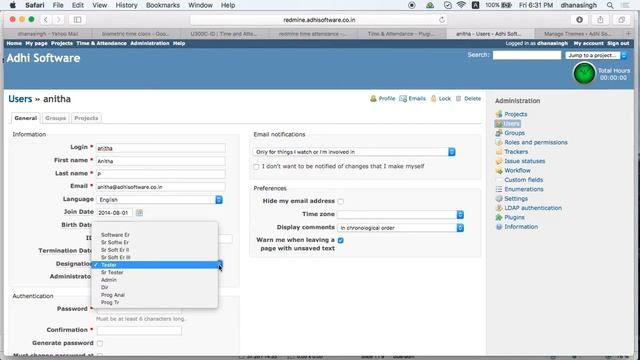Open Safari share icon

point(600,20)
